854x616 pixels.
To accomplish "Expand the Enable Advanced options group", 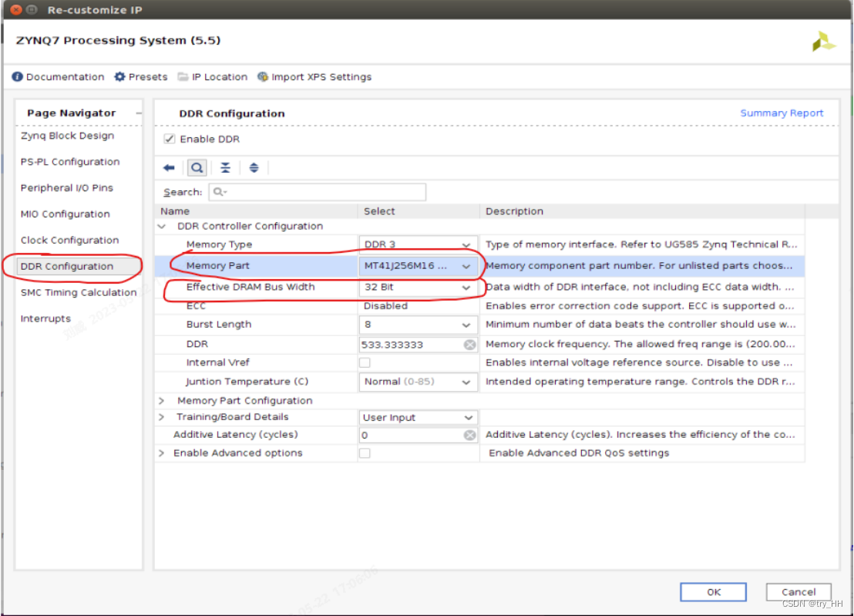I will coord(162,453).
